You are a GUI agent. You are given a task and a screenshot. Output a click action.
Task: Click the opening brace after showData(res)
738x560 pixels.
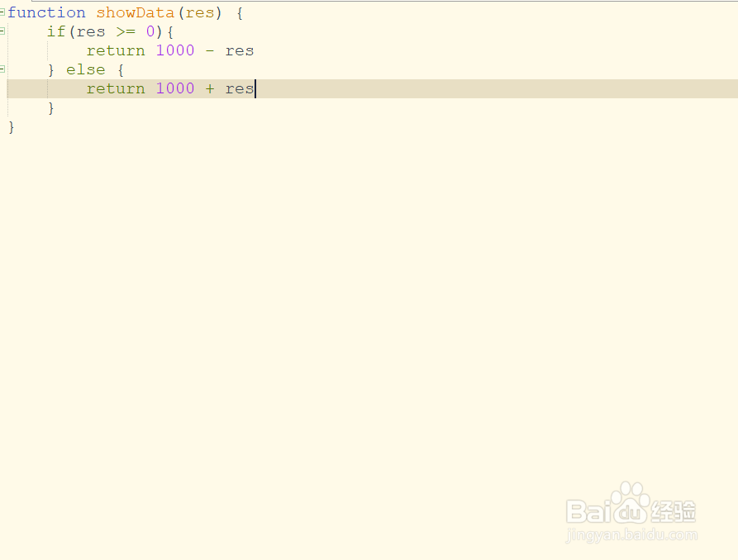[x=240, y=12]
